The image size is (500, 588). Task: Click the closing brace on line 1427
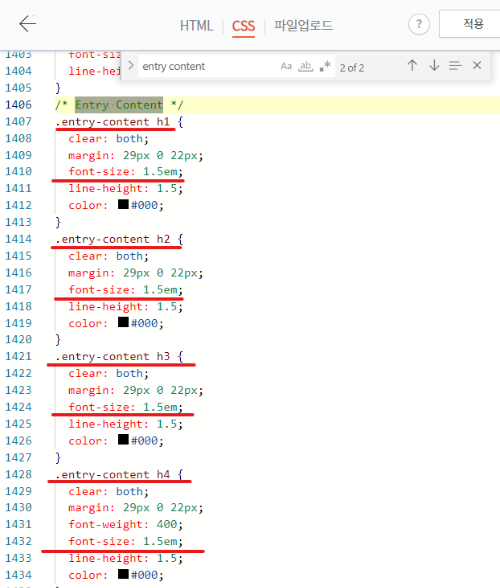pos(58,458)
